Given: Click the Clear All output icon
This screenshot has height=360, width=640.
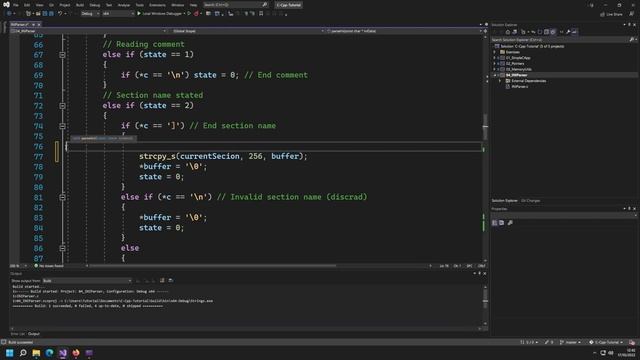Looking at the screenshot, I should (x=162, y=281).
